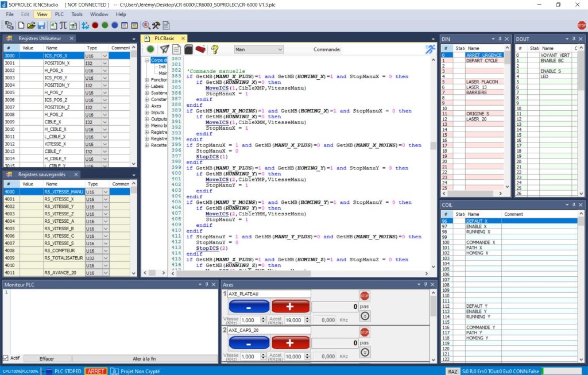Open the Main procedure dropdown

(x=259, y=49)
